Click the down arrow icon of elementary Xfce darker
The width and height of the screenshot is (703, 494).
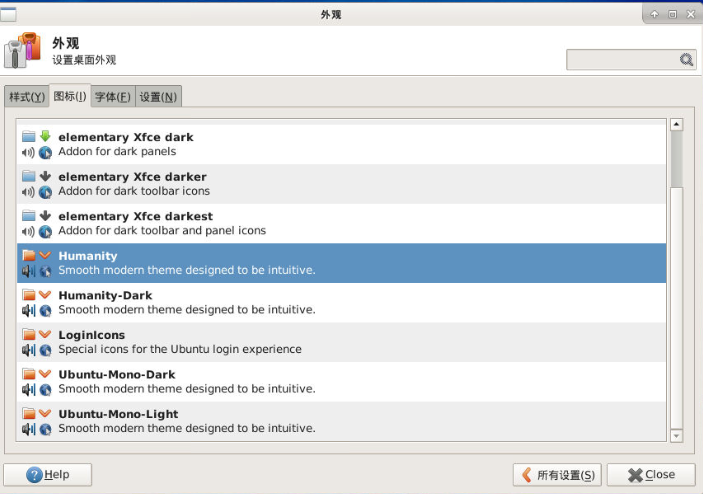[45, 176]
